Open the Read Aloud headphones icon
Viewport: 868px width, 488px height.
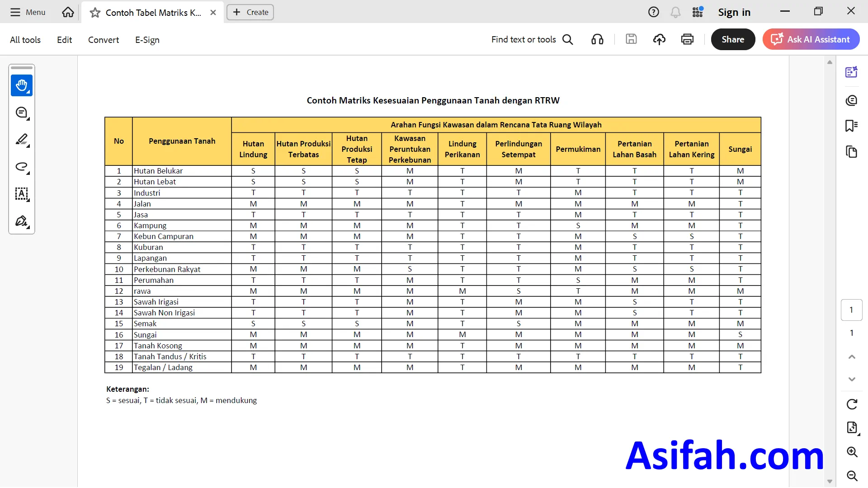(597, 40)
